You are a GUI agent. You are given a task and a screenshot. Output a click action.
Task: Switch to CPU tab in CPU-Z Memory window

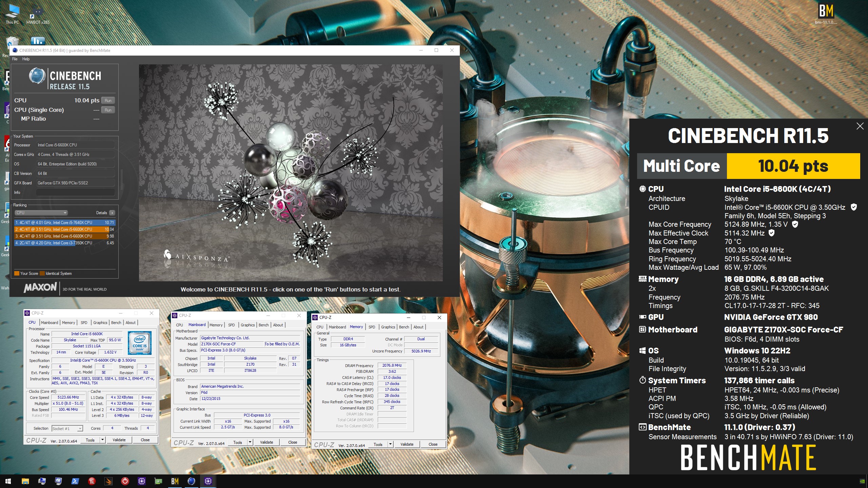click(x=320, y=327)
